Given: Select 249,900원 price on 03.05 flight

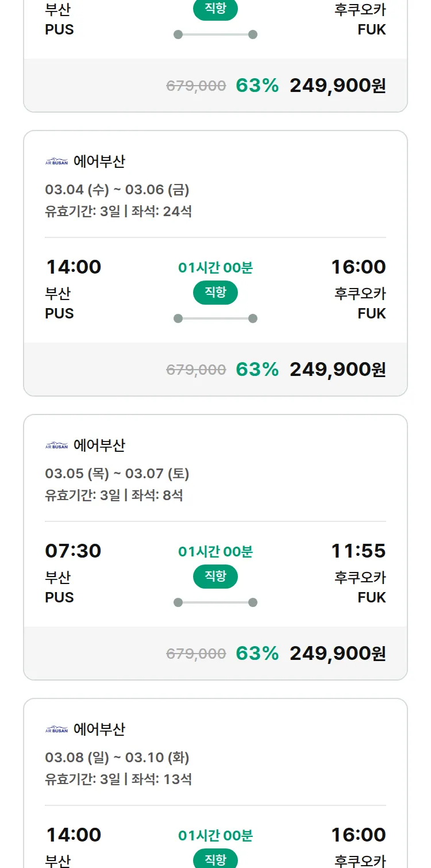Looking at the screenshot, I should (337, 653).
